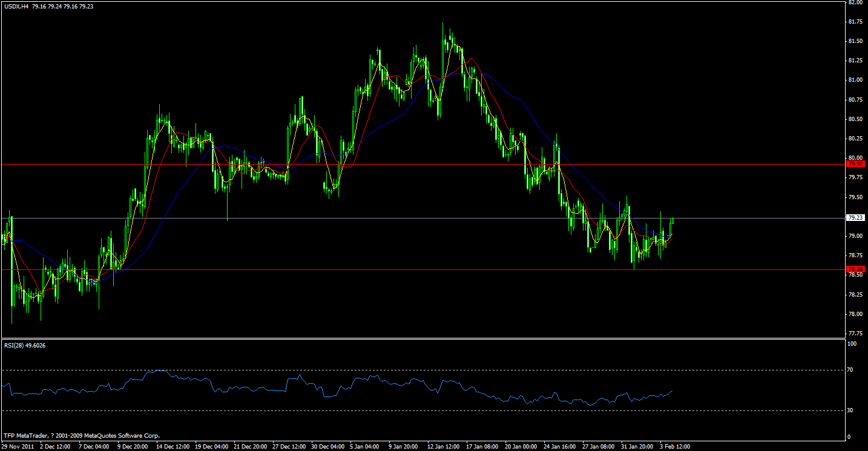Click the 17 Jan 08:00 time label
The image size is (868, 451).
click(x=481, y=446)
